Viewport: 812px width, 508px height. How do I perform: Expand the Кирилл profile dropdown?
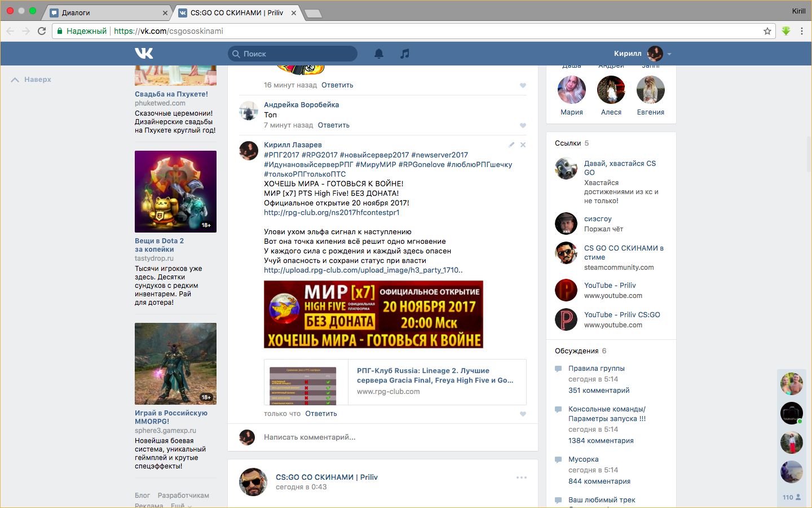(669, 54)
